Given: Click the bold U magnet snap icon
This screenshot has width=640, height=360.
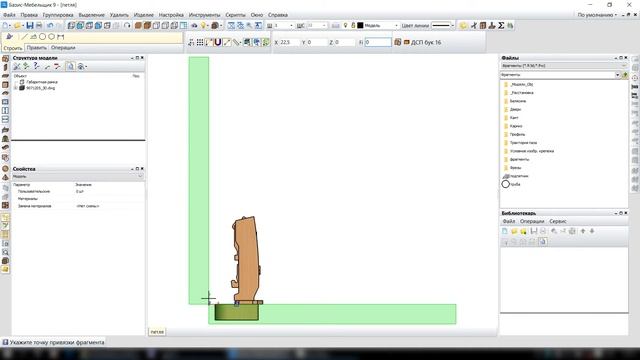Looking at the screenshot, I should tap(218, 42).
